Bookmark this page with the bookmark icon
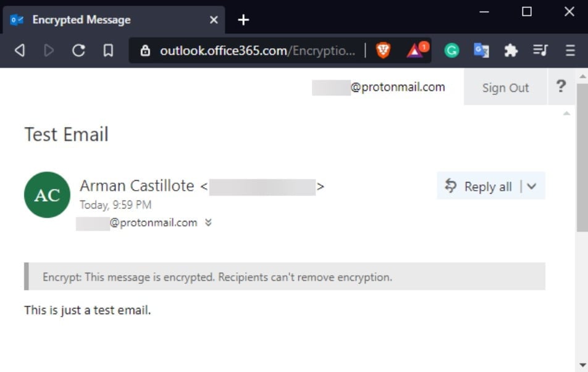Viewport: 588px width, 372px height. point(108,50)
